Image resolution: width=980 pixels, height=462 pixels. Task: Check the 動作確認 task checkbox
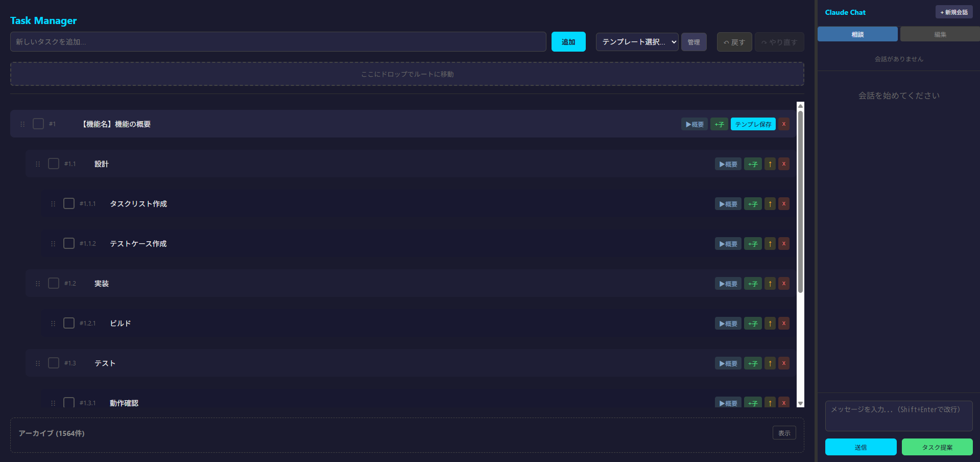(69, 402)
